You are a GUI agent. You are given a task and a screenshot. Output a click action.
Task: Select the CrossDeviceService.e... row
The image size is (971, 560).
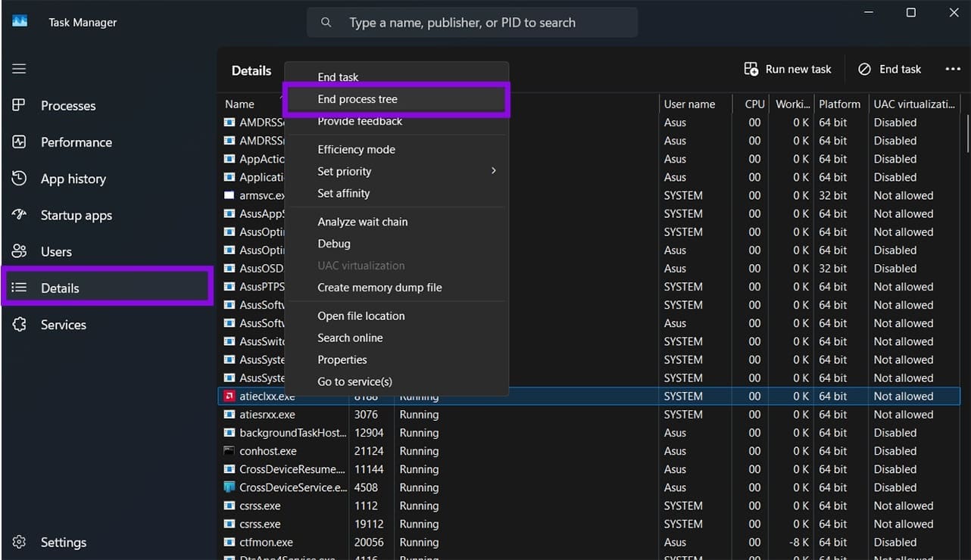[590, 487]
